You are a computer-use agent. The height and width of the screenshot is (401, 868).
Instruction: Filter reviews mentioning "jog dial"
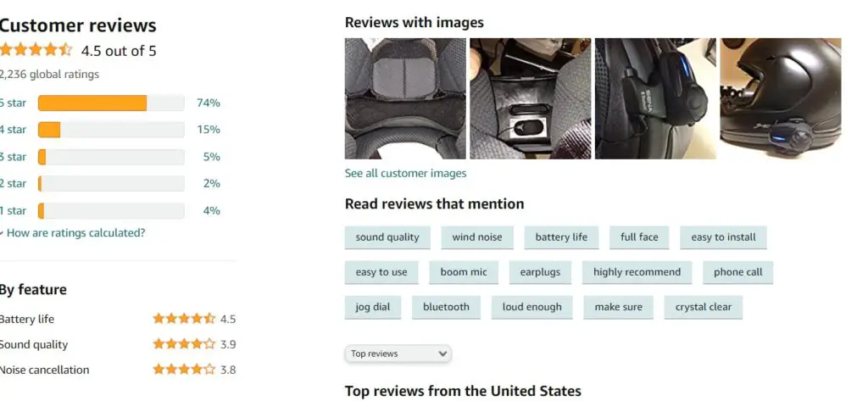(x=373, y=307)
